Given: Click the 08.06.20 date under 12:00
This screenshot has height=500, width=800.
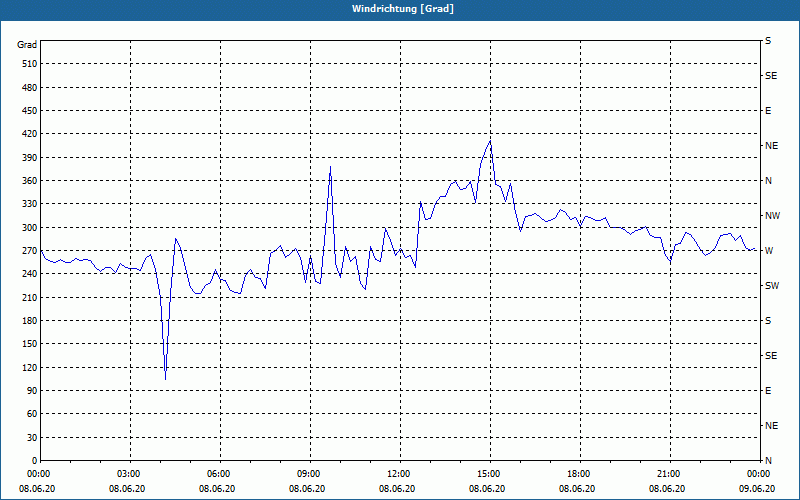Looking at the screenshot, I should [397, 489].
